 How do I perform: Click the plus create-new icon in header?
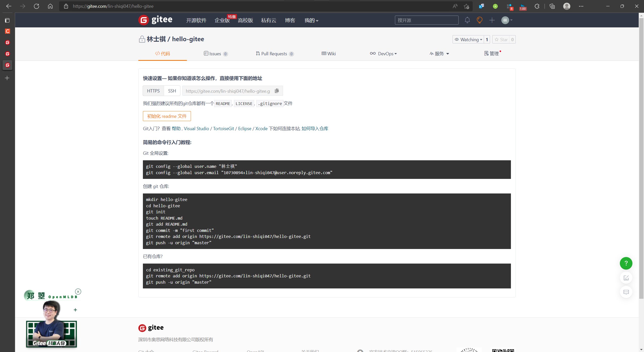click(492, 20)
